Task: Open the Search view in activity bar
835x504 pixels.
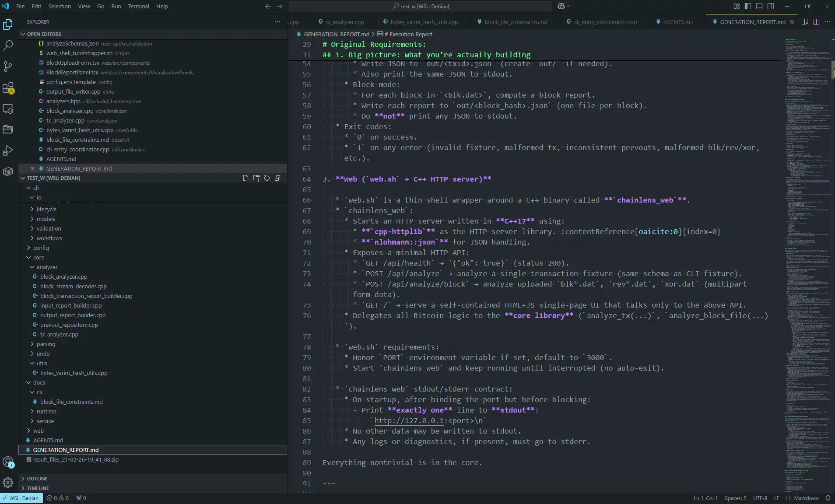Action: (8, 45)
